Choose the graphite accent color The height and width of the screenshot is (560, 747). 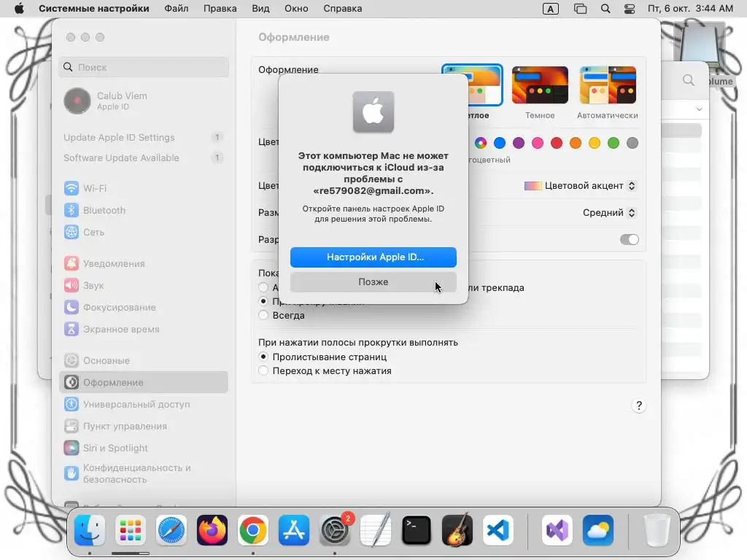click(x=632, y=143)
